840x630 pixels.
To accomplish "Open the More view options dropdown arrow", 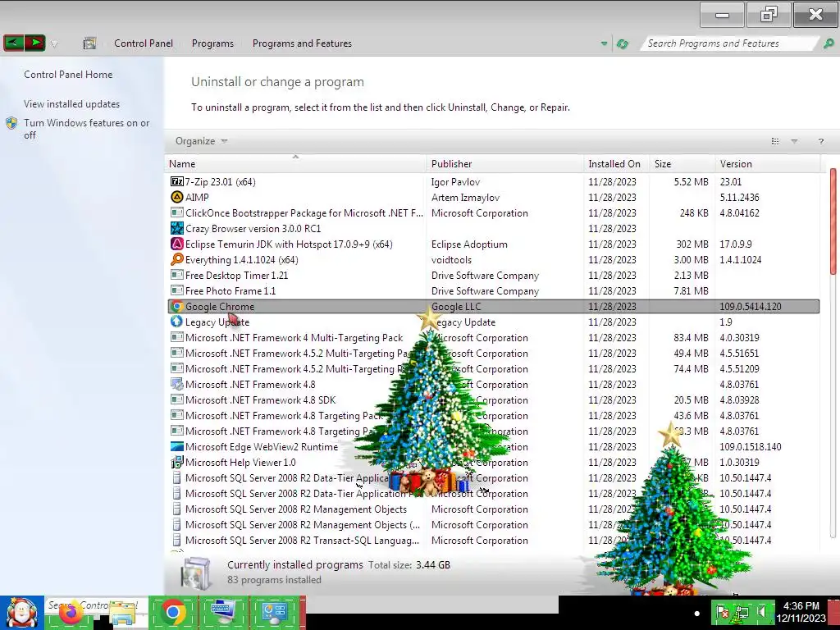I will (x=794, y=141).
